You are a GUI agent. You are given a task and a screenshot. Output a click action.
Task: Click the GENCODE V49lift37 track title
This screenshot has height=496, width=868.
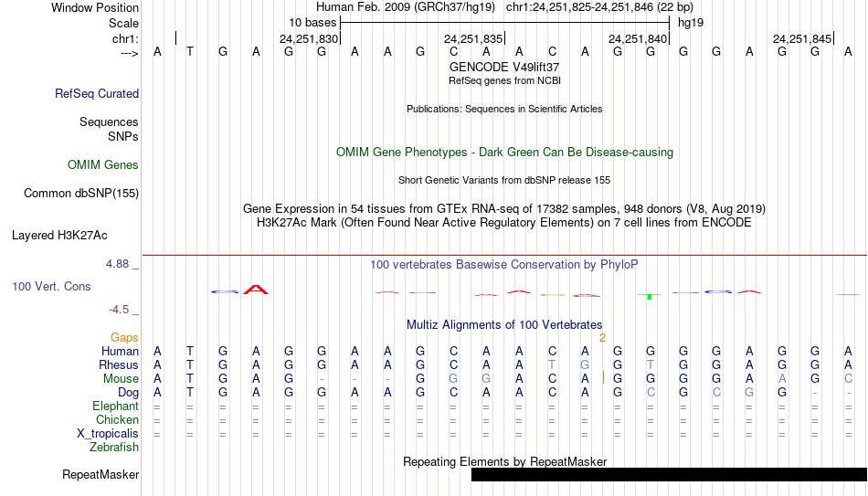click(504, 67)
